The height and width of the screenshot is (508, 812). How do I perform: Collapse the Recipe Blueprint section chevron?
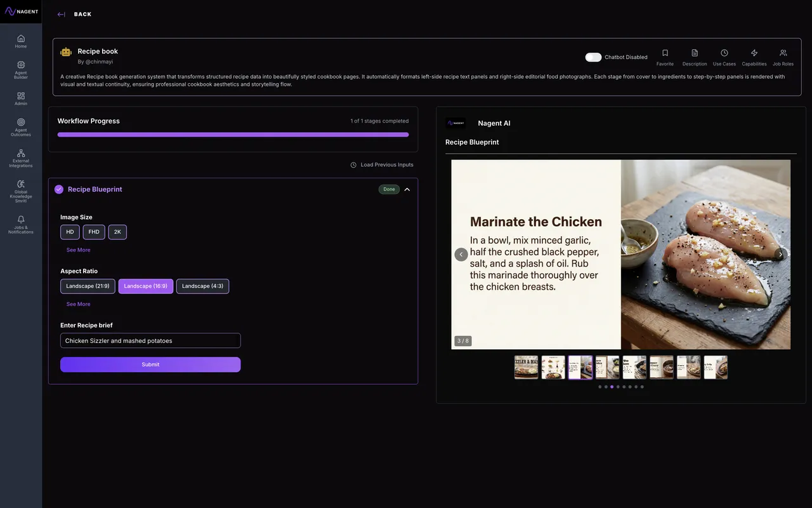point(407,189)
